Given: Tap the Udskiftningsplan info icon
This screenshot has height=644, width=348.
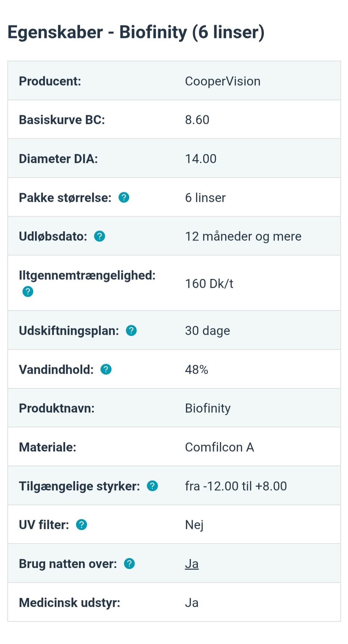Looking at the screenshot, I should (x=131, y=330).
